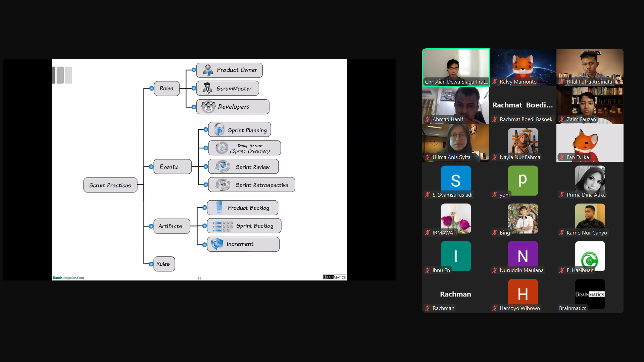
Task: Click the Sprint Planning icon
Action: (219, 130)
